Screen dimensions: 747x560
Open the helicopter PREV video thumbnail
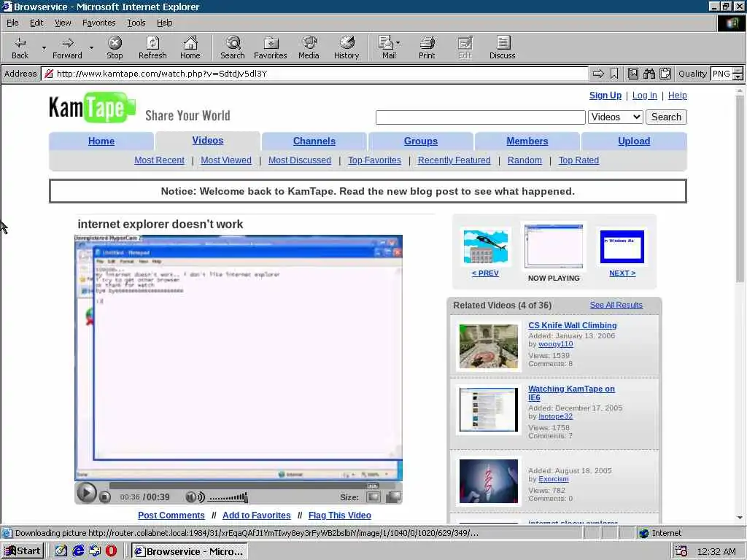[485, 246]
